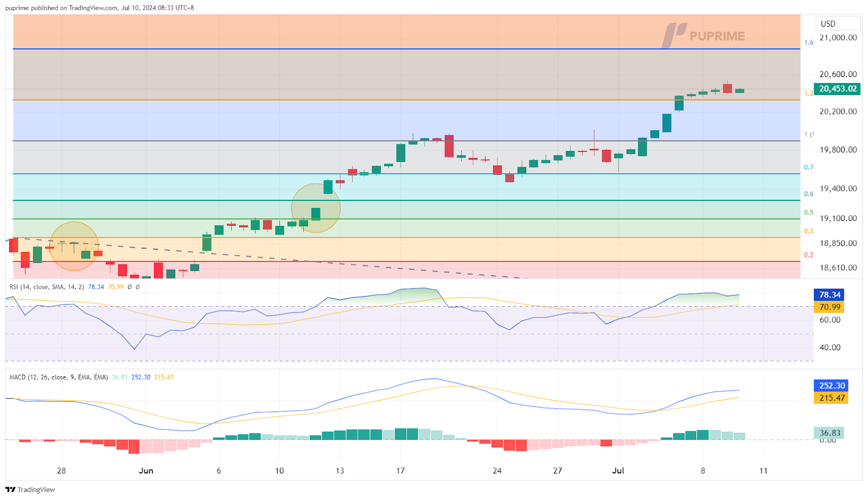Click the RSI (14, close, SMA, 14, 2) legend

click(47, 287)
